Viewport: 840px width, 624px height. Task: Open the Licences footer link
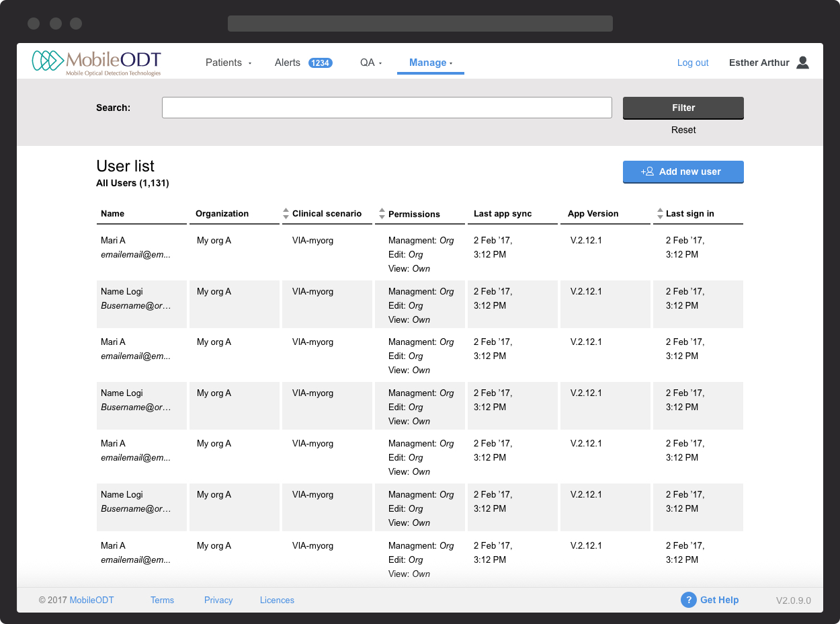coord(277,600)
